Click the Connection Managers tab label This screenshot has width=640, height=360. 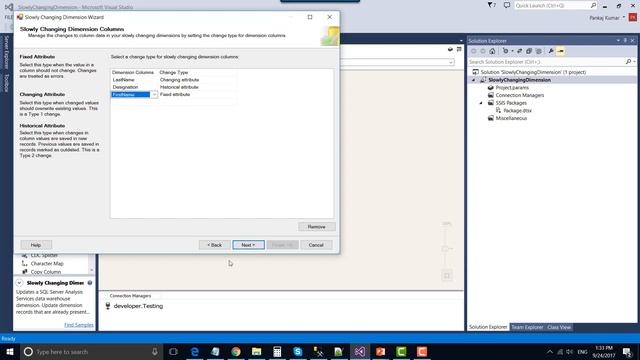(130, 296)
